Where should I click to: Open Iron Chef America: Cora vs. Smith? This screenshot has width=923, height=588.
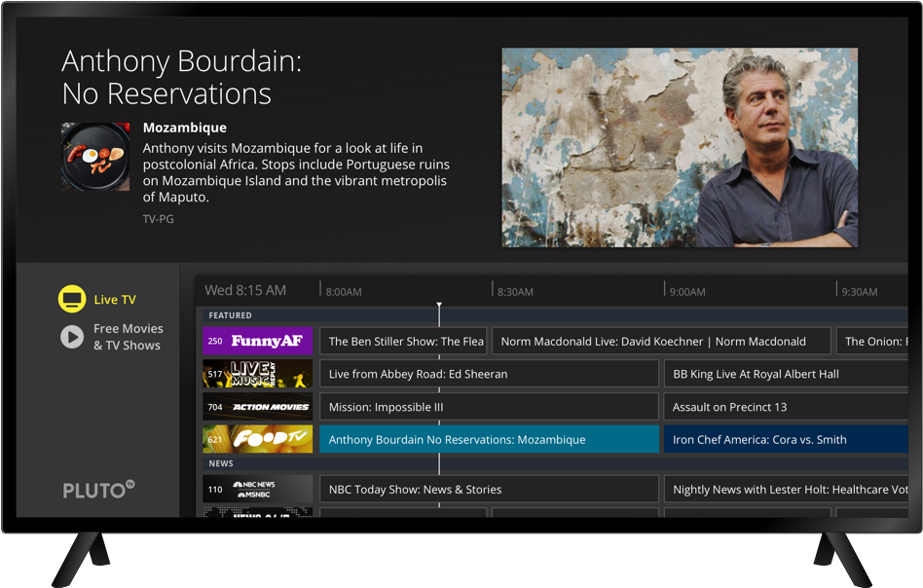click(785, 439)
